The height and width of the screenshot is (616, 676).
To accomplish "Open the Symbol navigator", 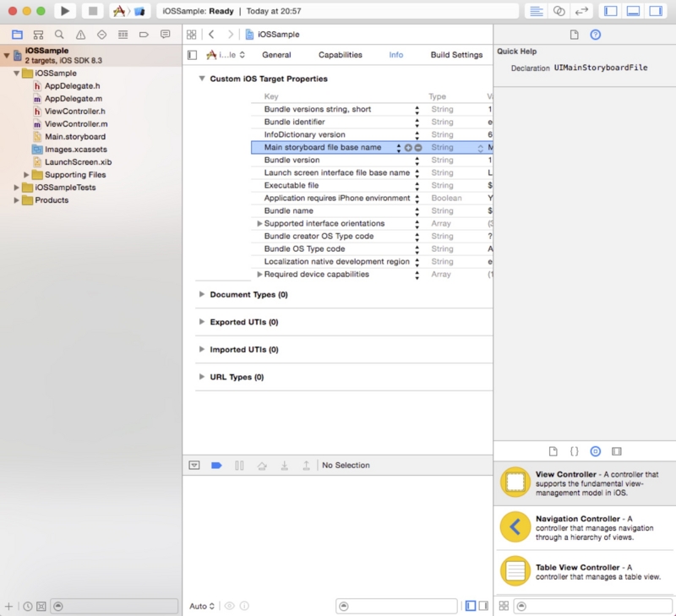I will click(x=38, y=35).
